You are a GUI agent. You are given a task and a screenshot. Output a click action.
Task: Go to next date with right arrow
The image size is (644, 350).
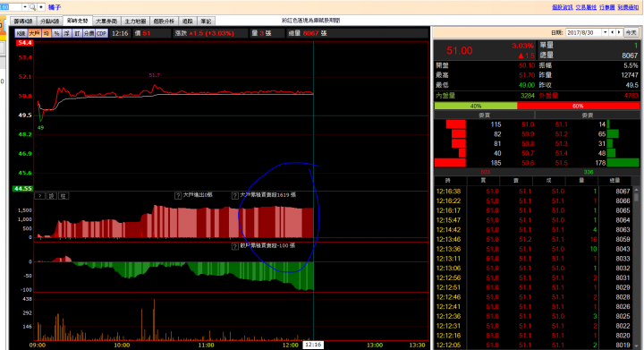pyautogui.click(x=619, y=32)
